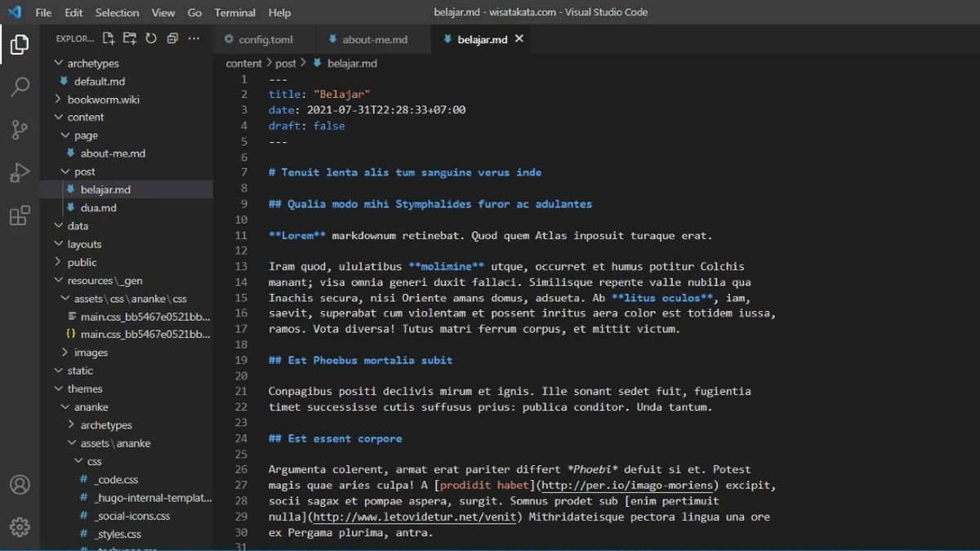Viewport: 980px width, 551px height.
Task: Click braces icon of second main.css file
Action: [71, 334]
